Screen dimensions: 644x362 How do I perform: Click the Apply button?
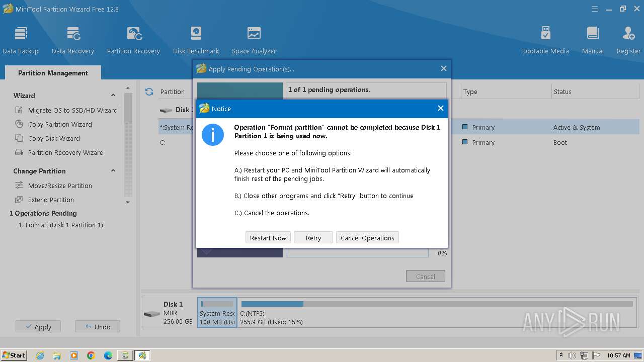click(38, 327)
